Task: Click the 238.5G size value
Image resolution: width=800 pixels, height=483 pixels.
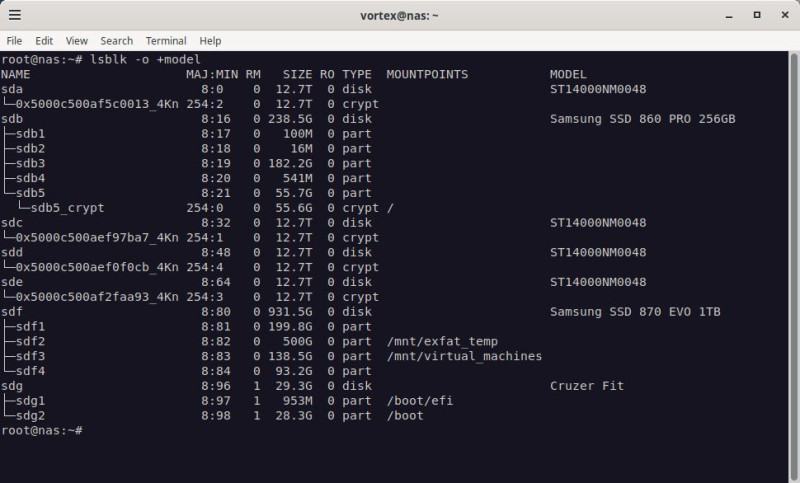Action: pos(290,119)
